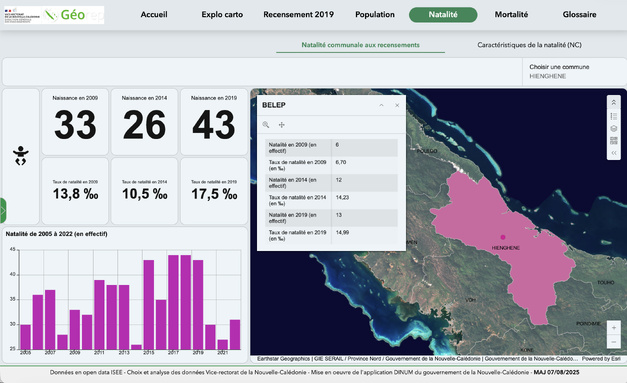Select the 'Natalité communale aux recensements' tab
The image size is (627, 383).
click(360, 45)
